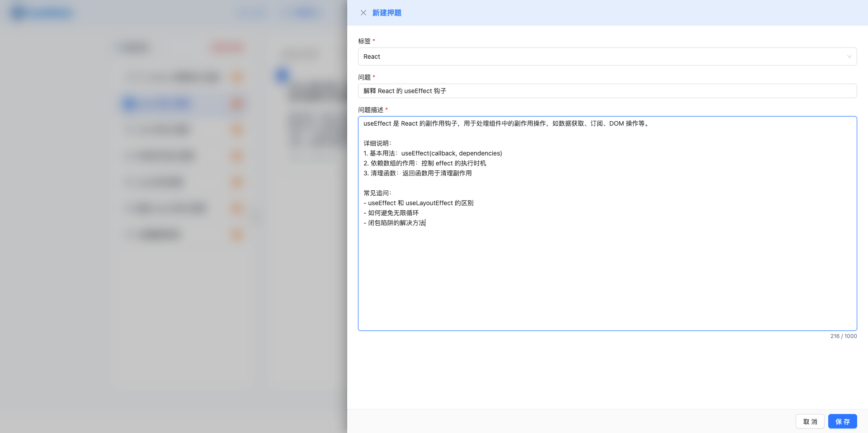Click the character counter showing 216 / 1000
This screenshot has height=433, width=868.
click(843, 336)
